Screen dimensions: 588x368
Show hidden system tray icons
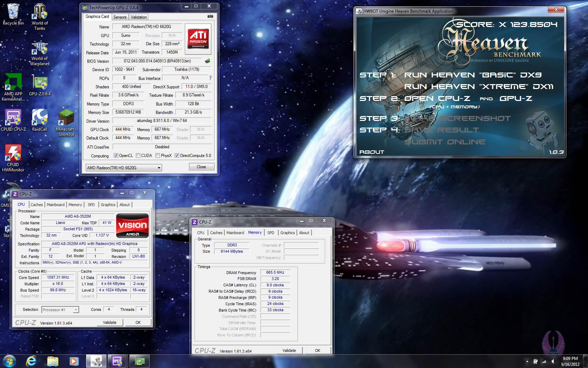[x=527, y=361]
